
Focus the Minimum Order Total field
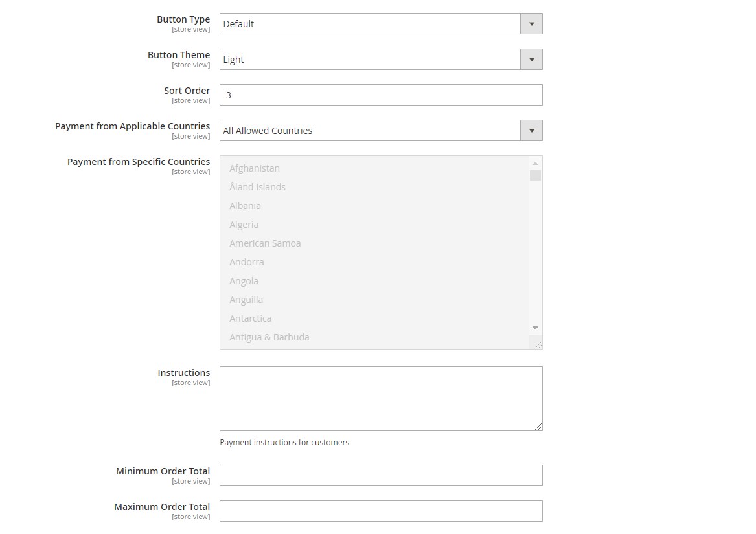(x=380, y=475)
